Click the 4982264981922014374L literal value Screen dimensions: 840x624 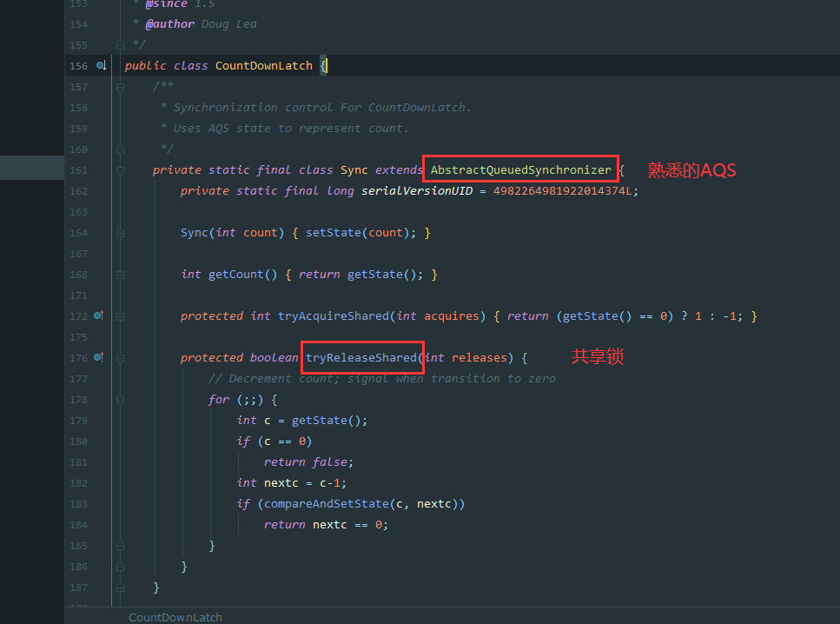click(x=563, y=191)
